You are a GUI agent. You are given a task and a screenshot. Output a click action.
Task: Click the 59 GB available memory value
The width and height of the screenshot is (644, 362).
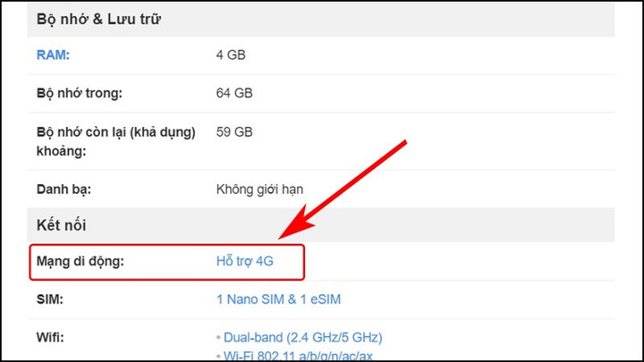(x=234, y=131)
